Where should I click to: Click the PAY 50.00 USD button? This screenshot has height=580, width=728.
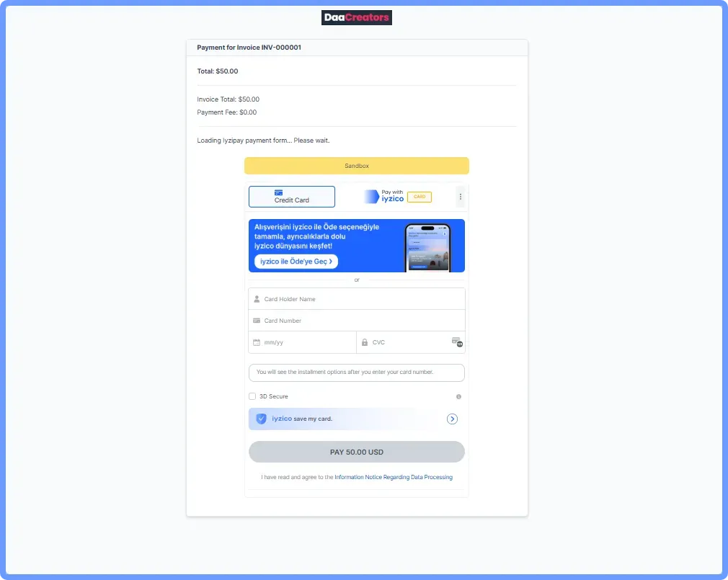click(357, 452)
